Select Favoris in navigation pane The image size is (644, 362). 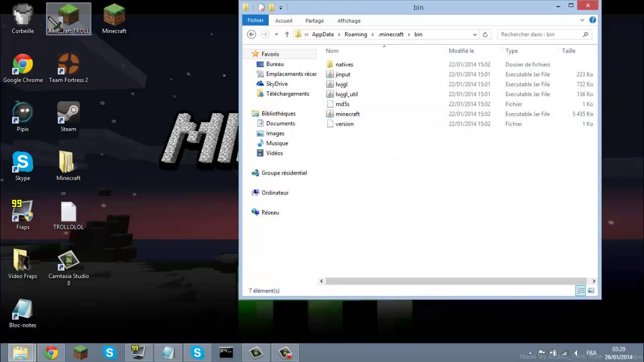pos(270,54)
